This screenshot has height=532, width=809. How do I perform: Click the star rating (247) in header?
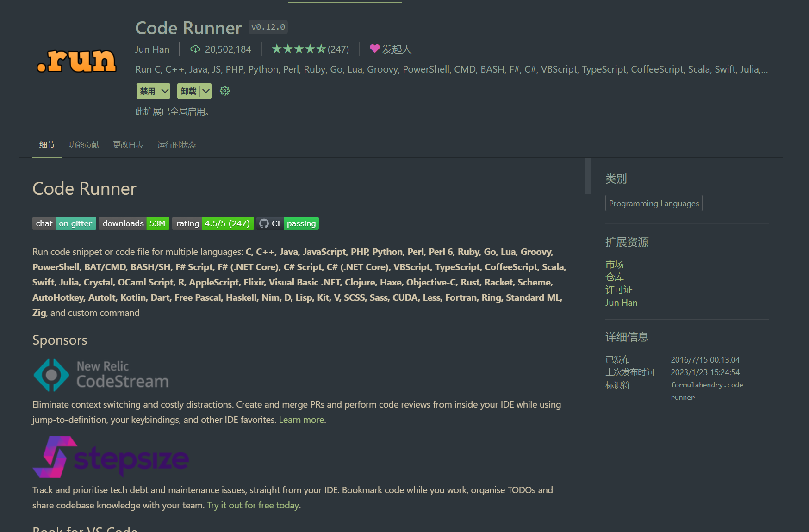(310, 49)
